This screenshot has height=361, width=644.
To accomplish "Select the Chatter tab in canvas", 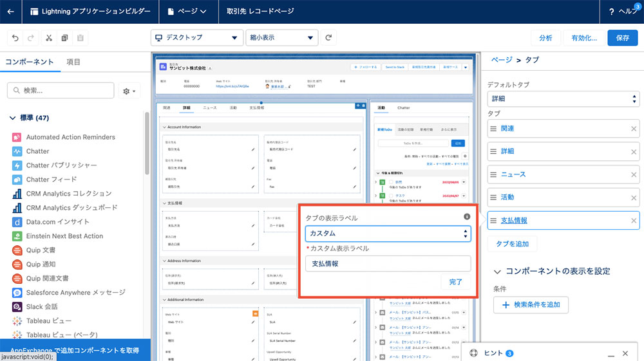I will [404, 107].
